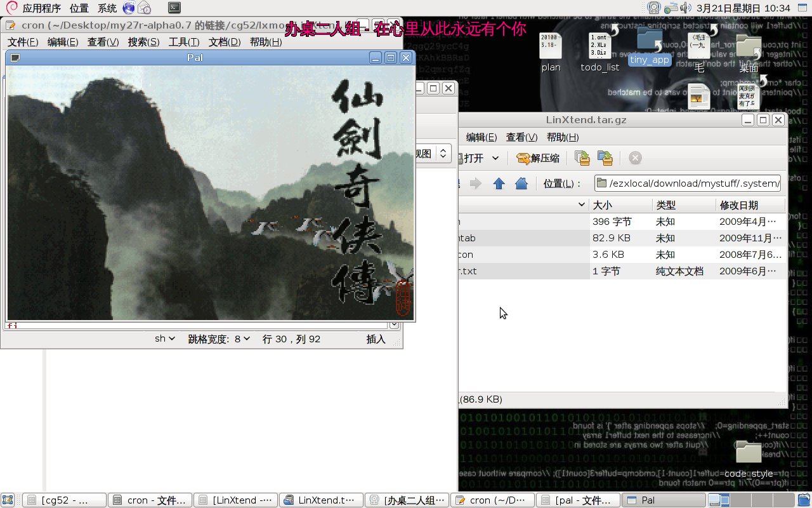Open 文件(F) menu in cron editor

(23, 42)
